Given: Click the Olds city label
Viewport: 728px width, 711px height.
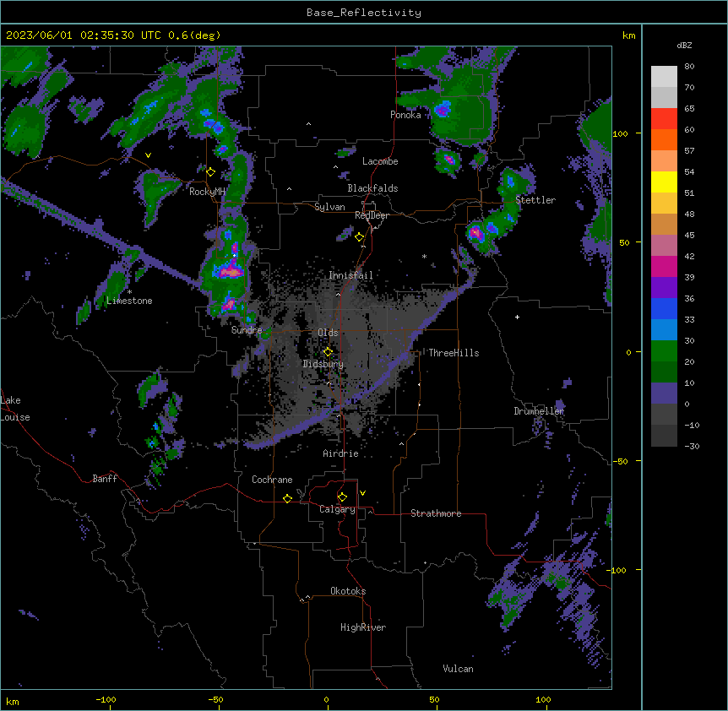Looking at the screenshot, I should [328, 333].
